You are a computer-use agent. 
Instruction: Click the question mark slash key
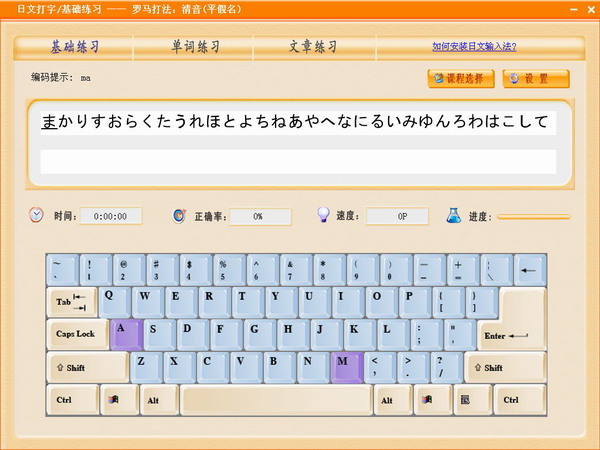(447, 368)
